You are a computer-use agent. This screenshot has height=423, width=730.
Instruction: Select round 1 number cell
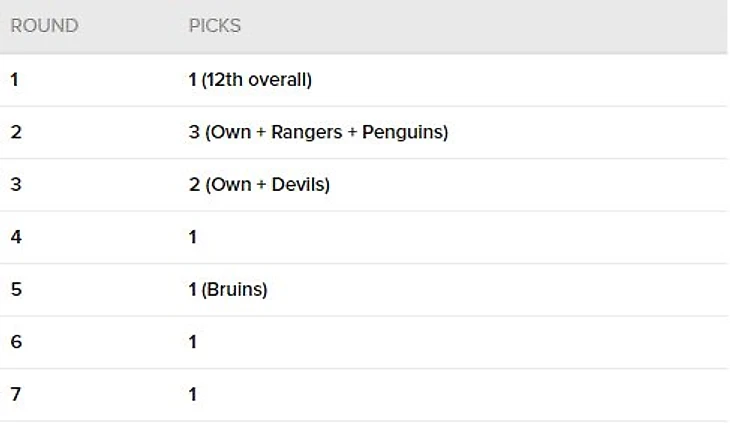15,80
